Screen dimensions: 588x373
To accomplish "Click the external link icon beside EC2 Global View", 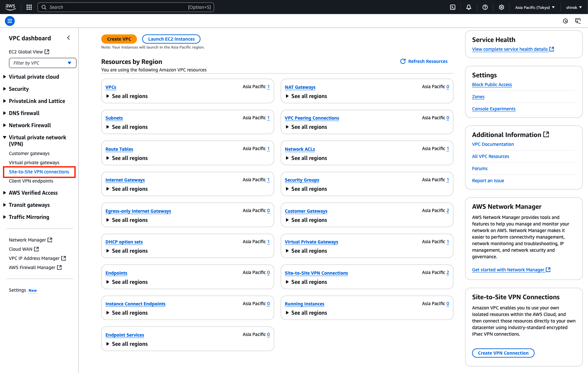I will click(47, 52).
